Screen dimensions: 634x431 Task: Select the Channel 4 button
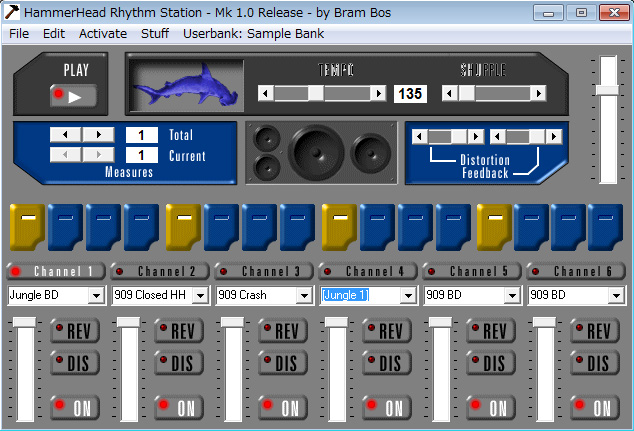click(368, 271)
